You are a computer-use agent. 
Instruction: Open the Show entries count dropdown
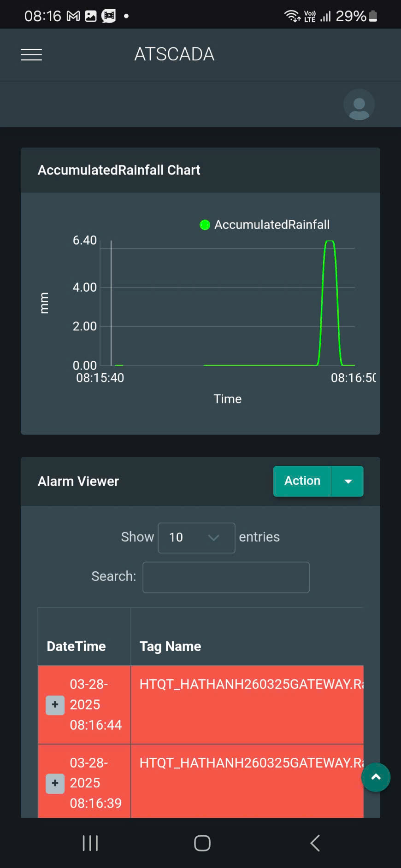[196, 538]
